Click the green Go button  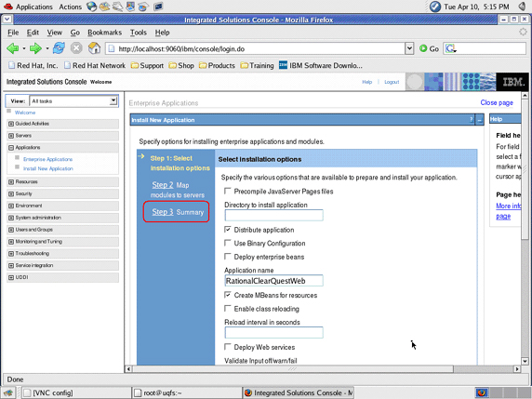(x=429, y=48)
